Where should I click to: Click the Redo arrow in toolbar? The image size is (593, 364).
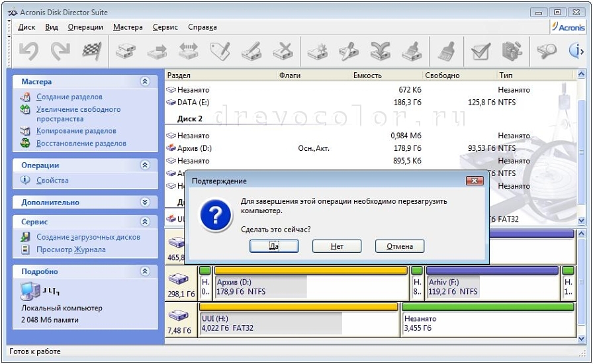60,51
